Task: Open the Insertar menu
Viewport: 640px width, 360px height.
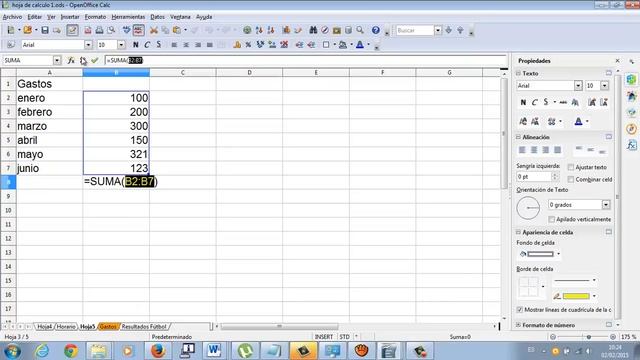Action: point(70,17)
